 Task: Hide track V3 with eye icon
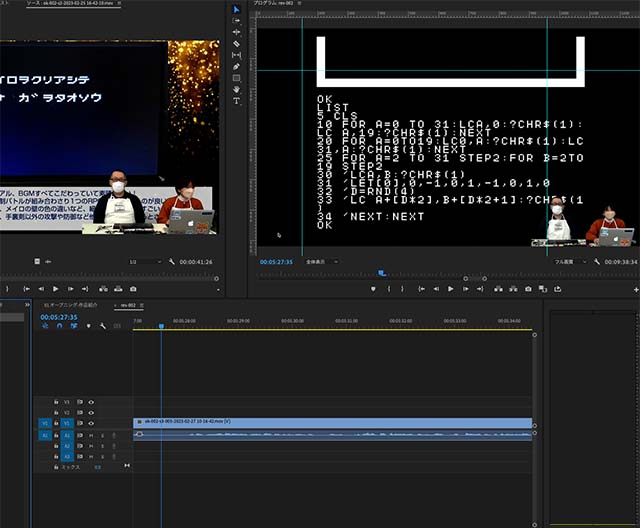(91, 401)
